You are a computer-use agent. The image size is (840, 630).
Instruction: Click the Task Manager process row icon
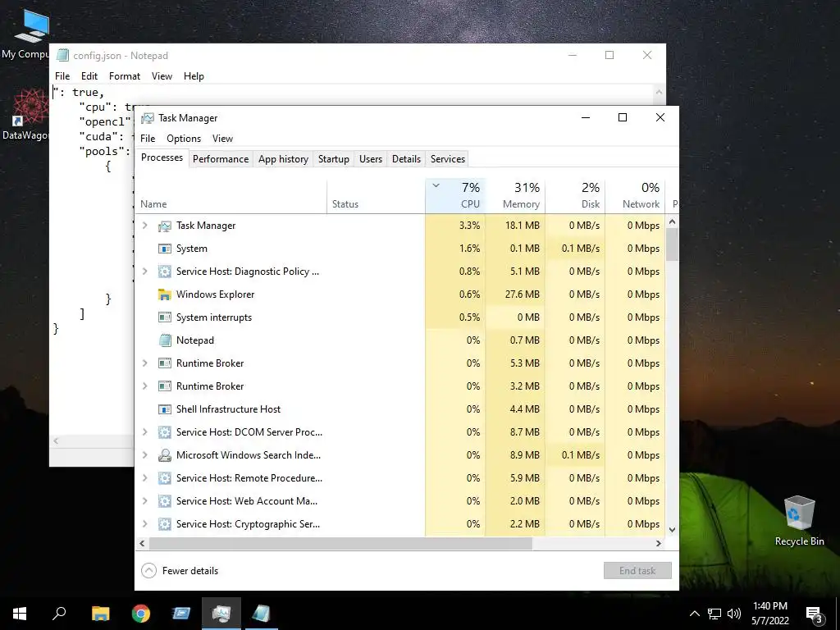click(164, 226)
